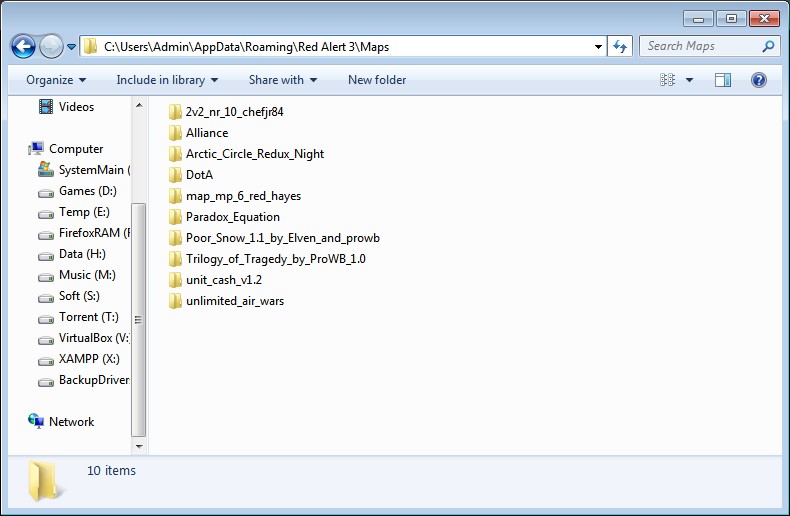790x516 pixels.
Task: Click the navigation pane scrollbar thumb
Action: coord(139,320)
